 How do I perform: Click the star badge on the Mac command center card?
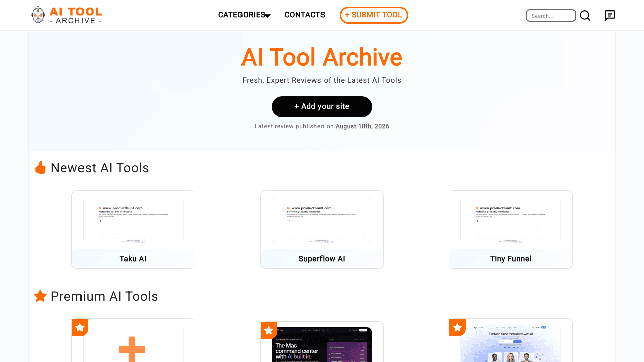269,330
